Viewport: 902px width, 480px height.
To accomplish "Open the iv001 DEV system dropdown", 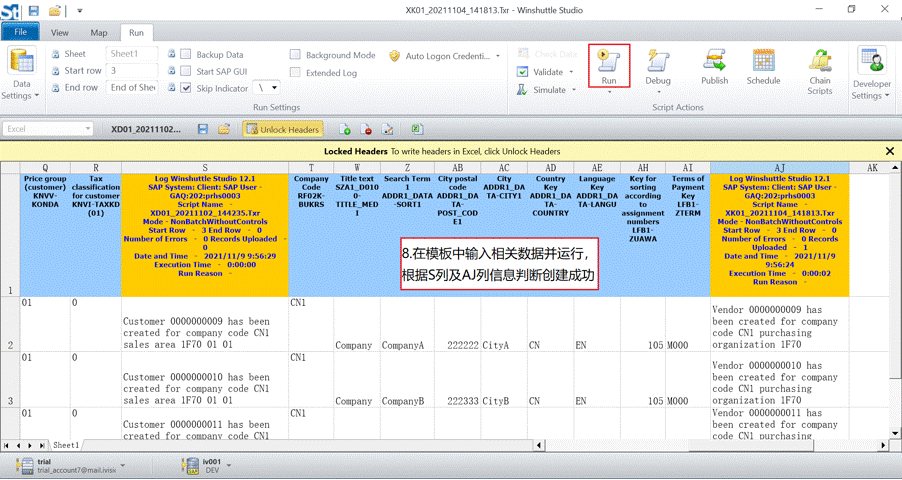I will (229, 465).
